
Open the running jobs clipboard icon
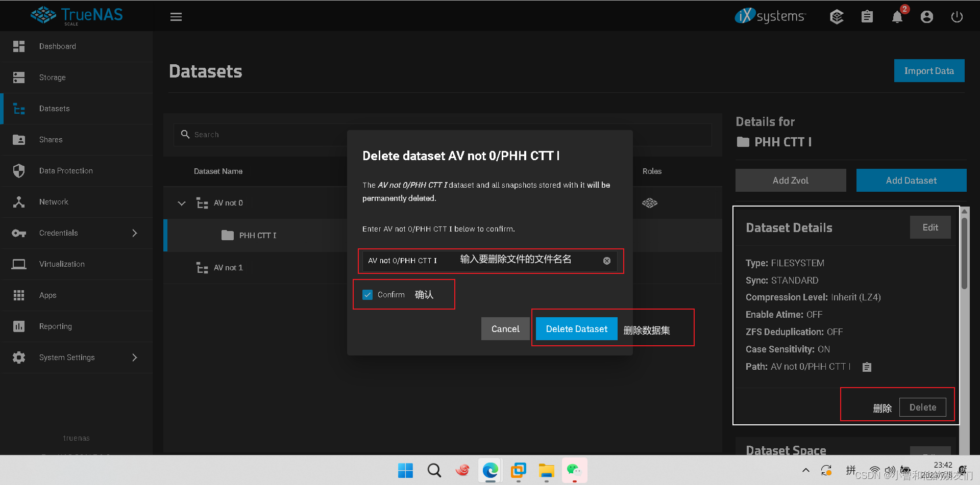coord(867,16)
